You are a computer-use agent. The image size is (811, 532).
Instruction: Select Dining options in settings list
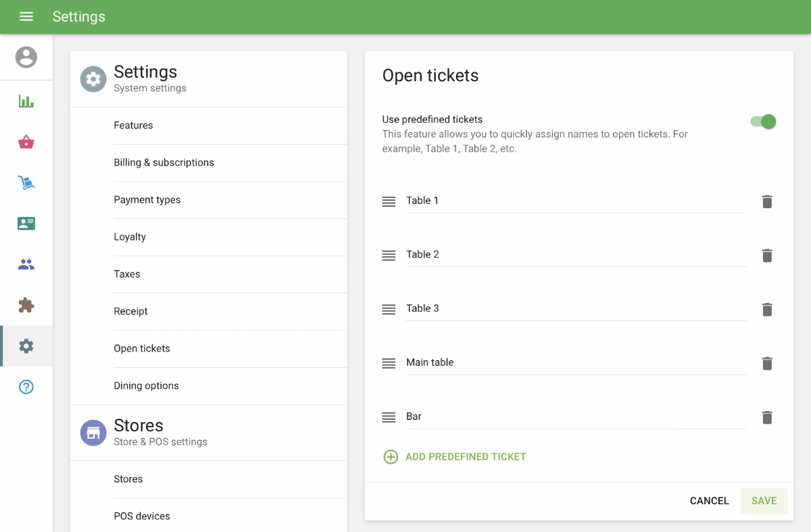pyautogui.click(x=146, y=385)
